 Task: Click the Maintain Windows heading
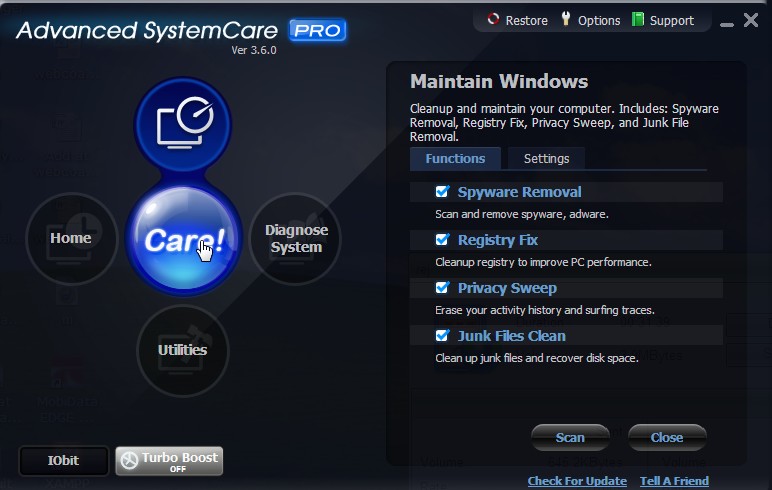(x=499, y=81)
